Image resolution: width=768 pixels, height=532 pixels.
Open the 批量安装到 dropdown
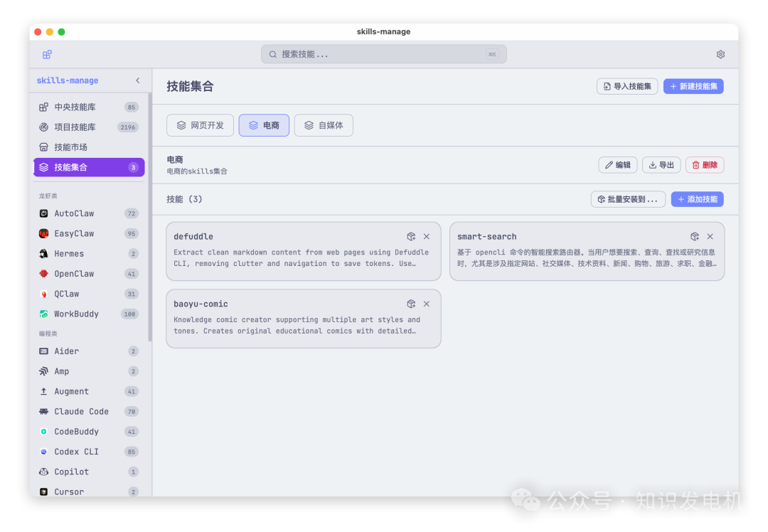coord(628,199)
